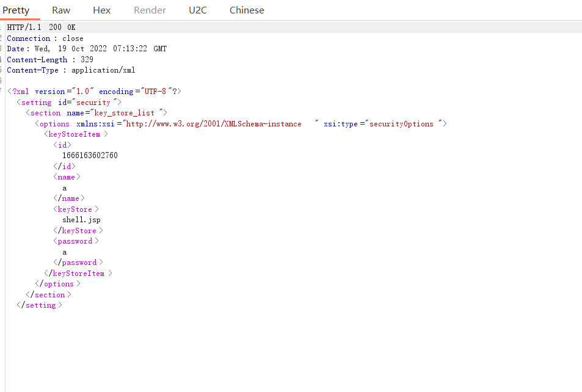Select the xsi:type securityOptions attribute
582x392 pixels.
(x=383, y=123)
